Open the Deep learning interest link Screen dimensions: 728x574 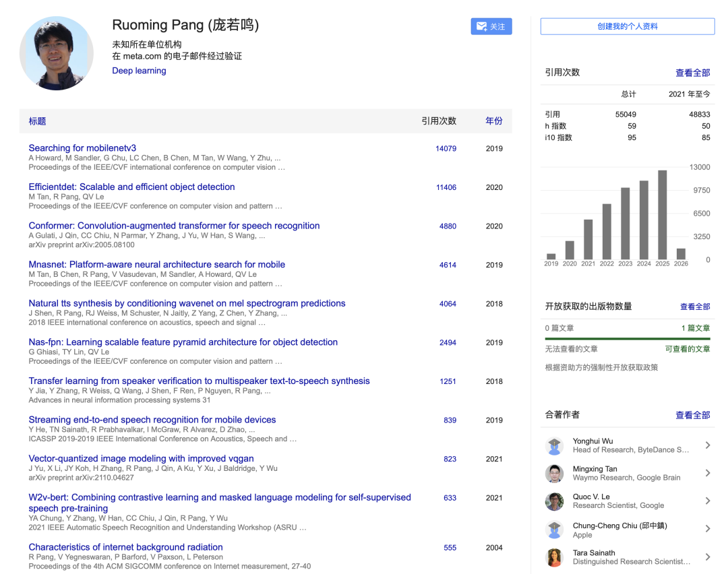tap(139, 71)
